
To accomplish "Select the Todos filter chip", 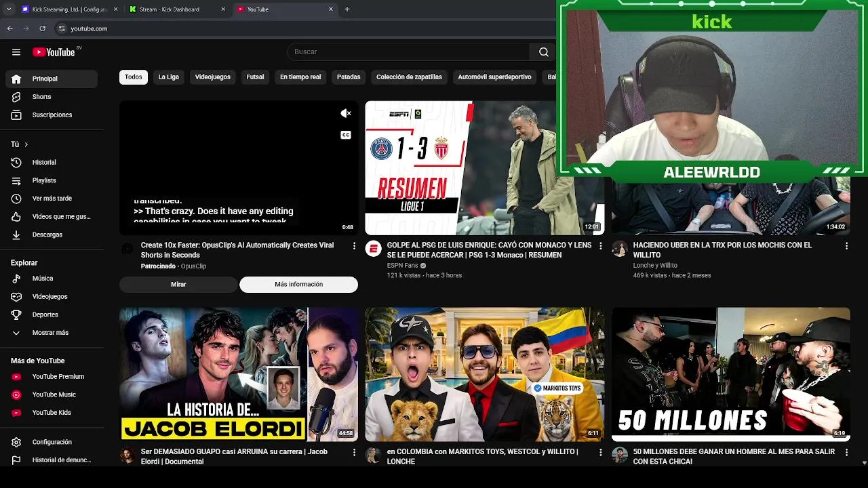I will pyautogui.click(x=134, y=77).
